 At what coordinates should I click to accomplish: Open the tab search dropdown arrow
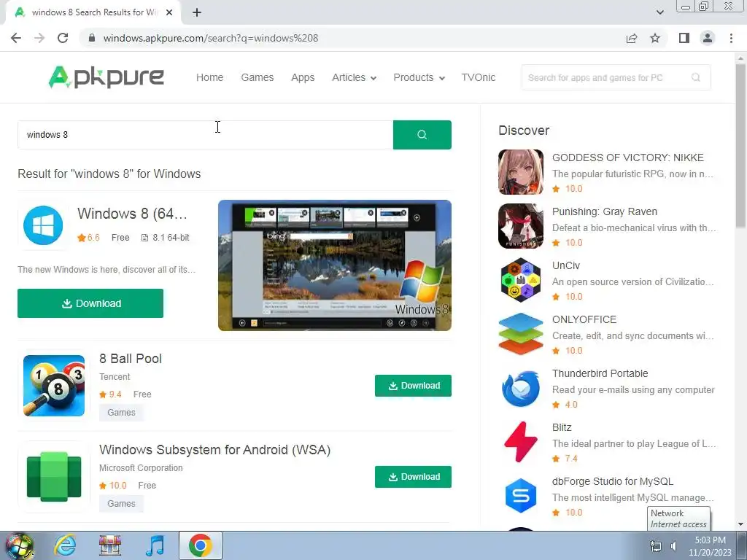pyautogui.click(x=659, y=12)
